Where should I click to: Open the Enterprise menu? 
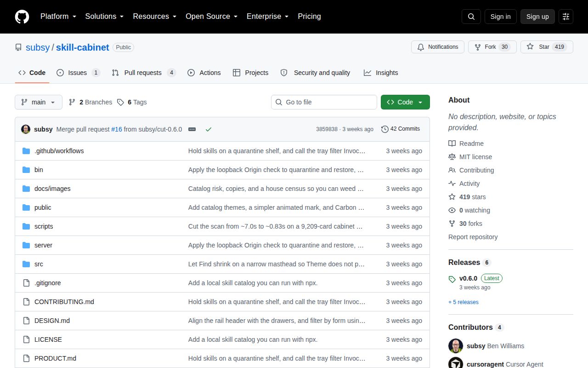click(x=267, y=17)
